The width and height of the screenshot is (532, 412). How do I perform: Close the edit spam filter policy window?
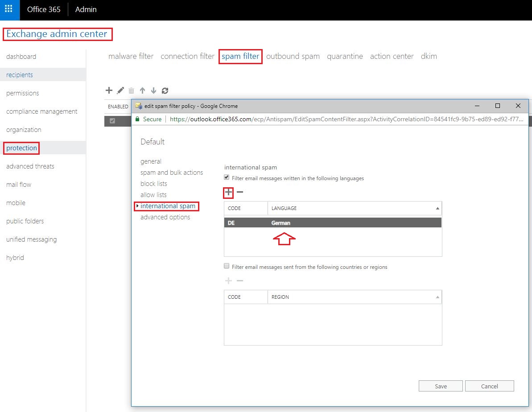pos(518,106)
